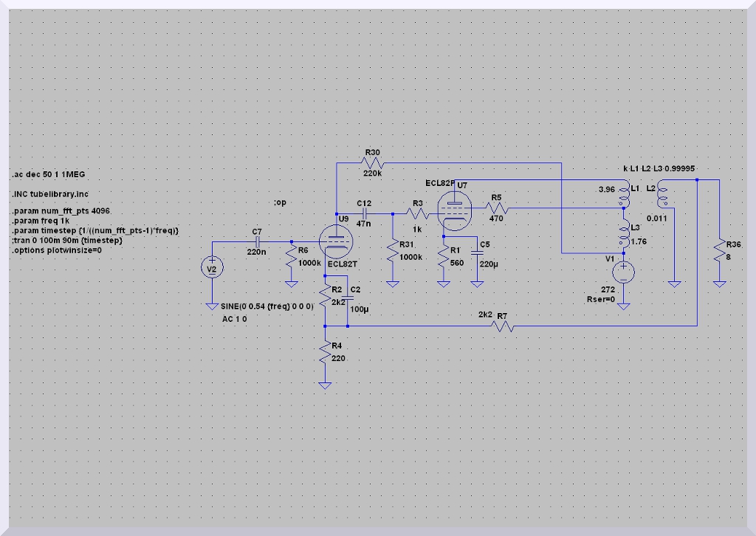Select the k L1 L2 L3 coupling statement

(x=659, y=169)
